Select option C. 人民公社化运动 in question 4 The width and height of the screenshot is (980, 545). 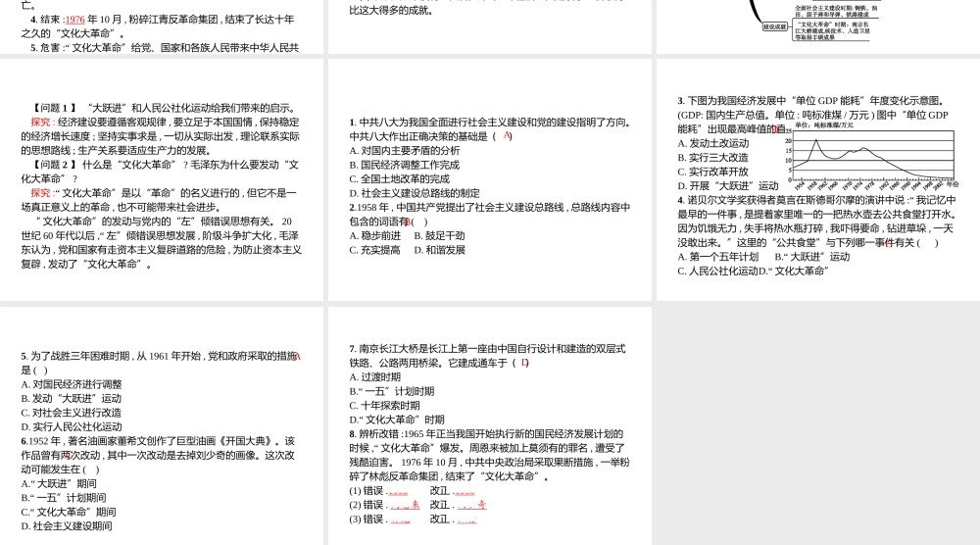point(718,272)
